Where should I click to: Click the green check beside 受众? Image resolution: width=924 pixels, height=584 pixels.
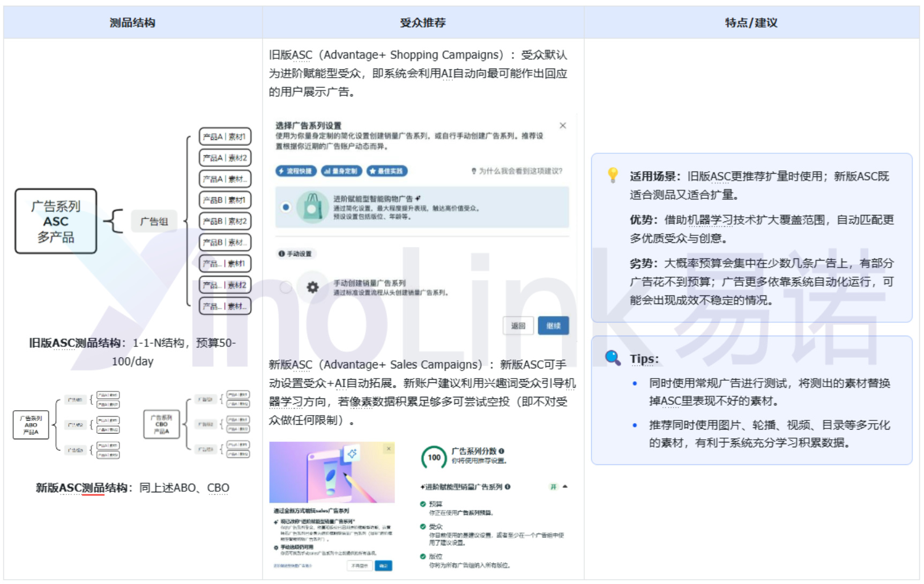pos(423,527)
